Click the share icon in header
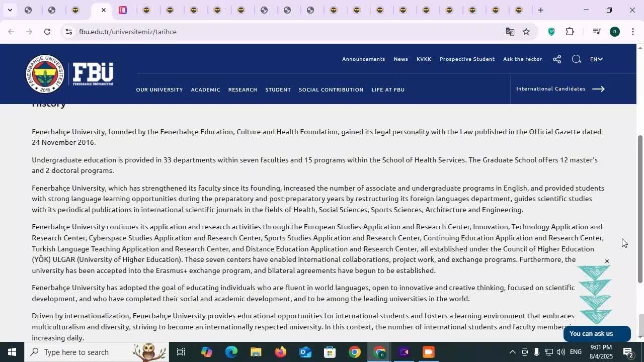The width and height of the screenshot is (644, 362). pos(556,59)
